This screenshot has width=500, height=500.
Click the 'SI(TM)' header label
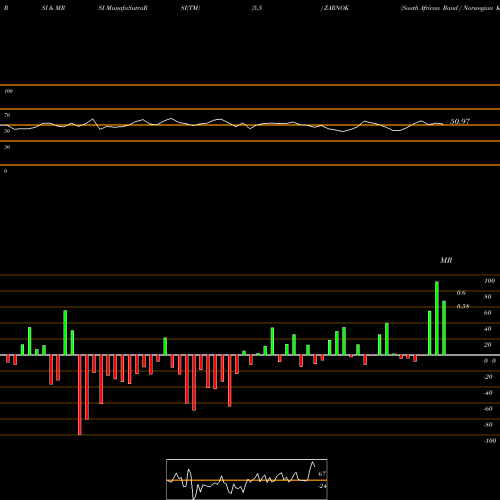point(190,8)
